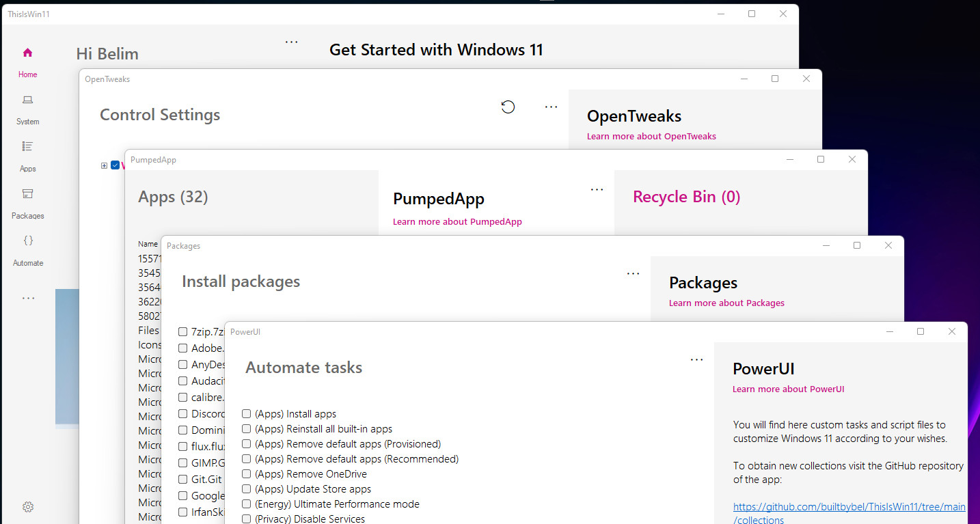Click the Home label in sidebar
Viewport: 980px width, 524px height.
pyautogui.click(x=27, y=74)
